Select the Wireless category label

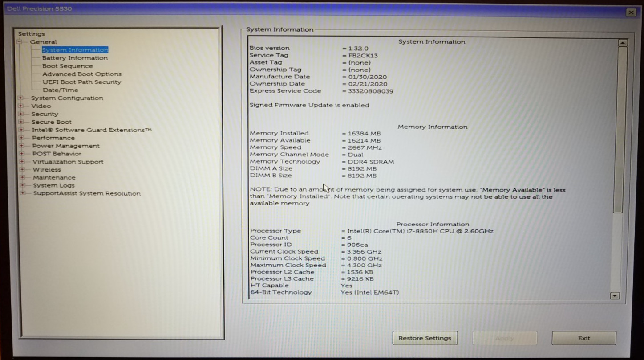coord(47,170)
